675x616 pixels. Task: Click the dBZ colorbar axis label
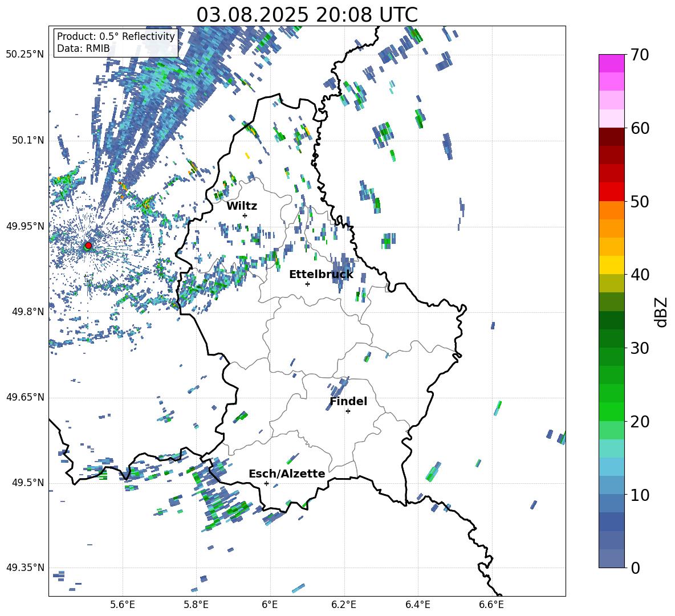662,312
